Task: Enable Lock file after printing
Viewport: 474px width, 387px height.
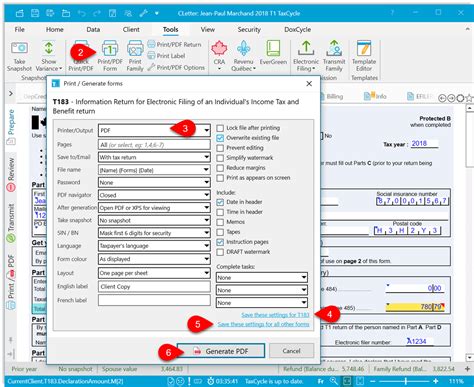Action: tap(220, 128)
